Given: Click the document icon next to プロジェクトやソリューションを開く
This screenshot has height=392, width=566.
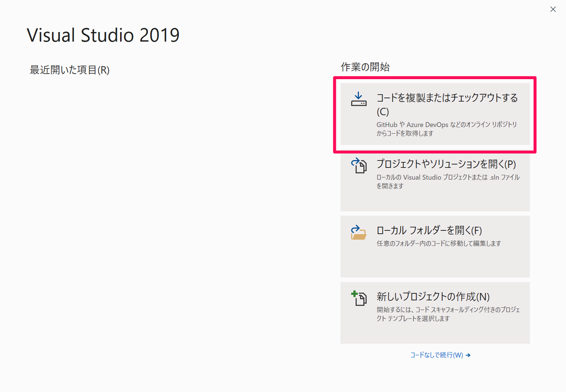Looking at the screenshot, I should (360, 166).
